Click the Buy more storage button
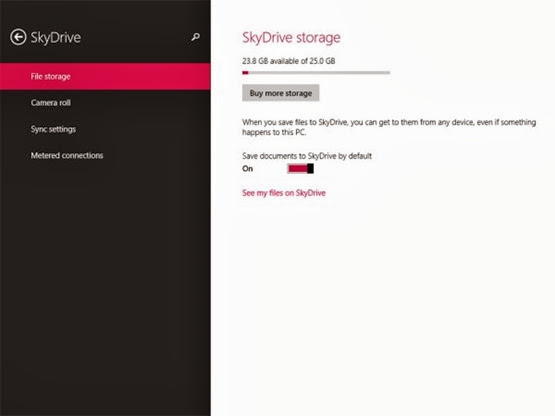555x416 pixels. coord(281,93)
